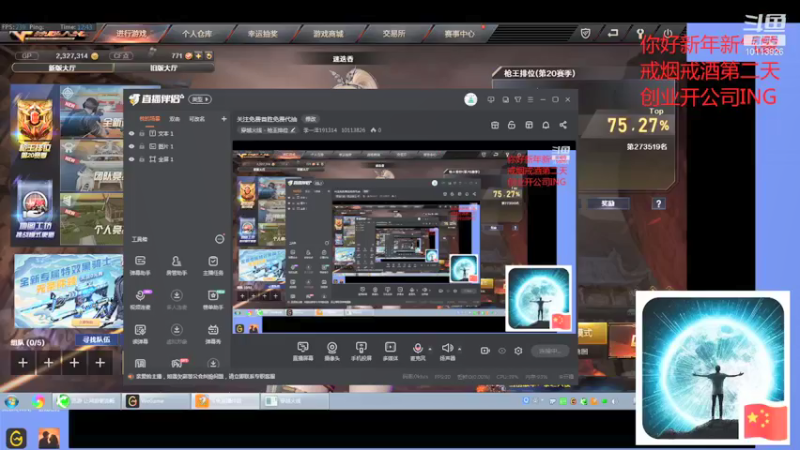800x450 pixels.
Task: Open the mode switch pill next to 直播伴侣 logo
Action: [x=200, y=99]
